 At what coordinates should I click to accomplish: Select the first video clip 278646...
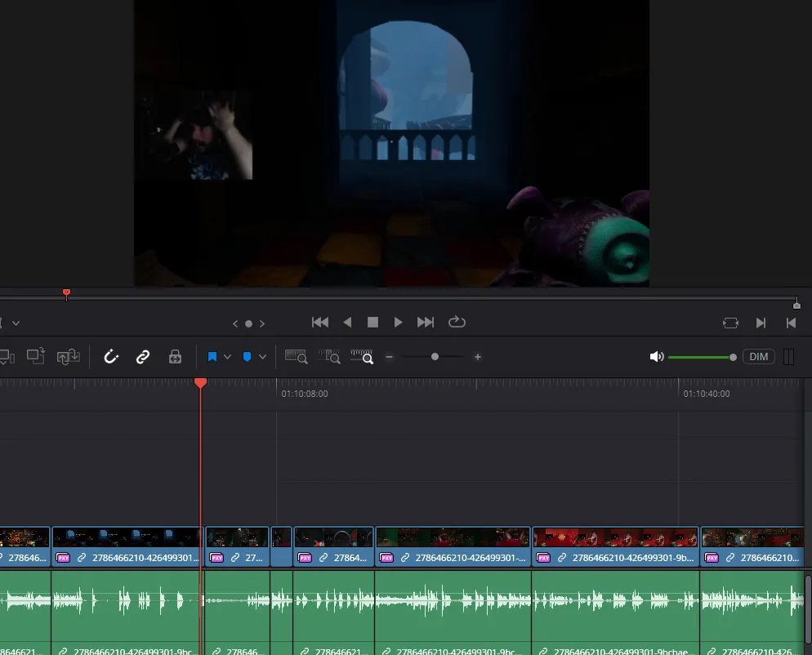[x=25, y=546]
